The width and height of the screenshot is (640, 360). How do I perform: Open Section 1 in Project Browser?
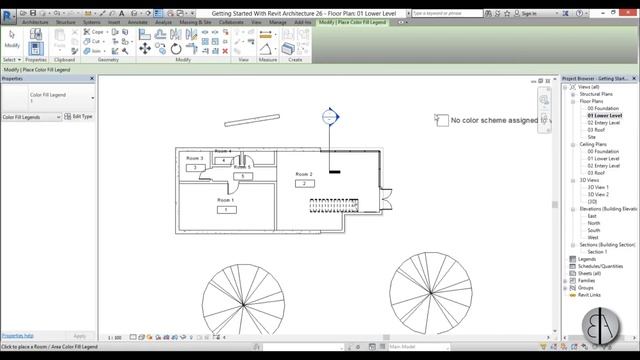click(x=597, y=252)
